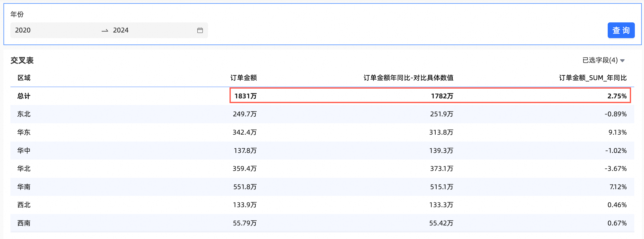This screenshot has height=239, width=644.
Task: Click the 查询 query button
Action: [x=621, y=30]
